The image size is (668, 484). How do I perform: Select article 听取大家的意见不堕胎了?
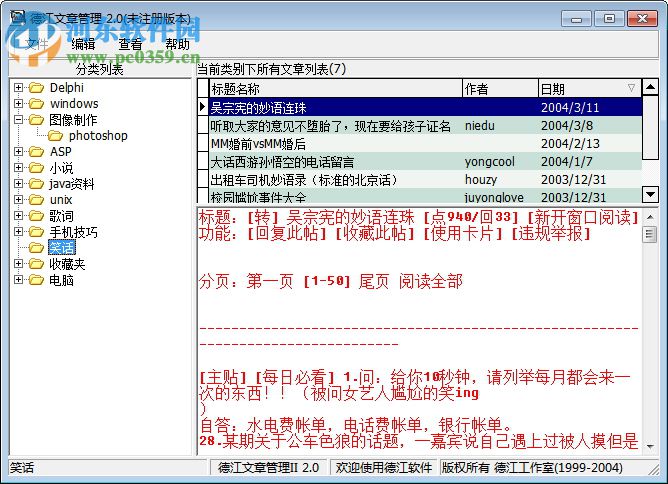pyautogui.click(x=425, y=126)
